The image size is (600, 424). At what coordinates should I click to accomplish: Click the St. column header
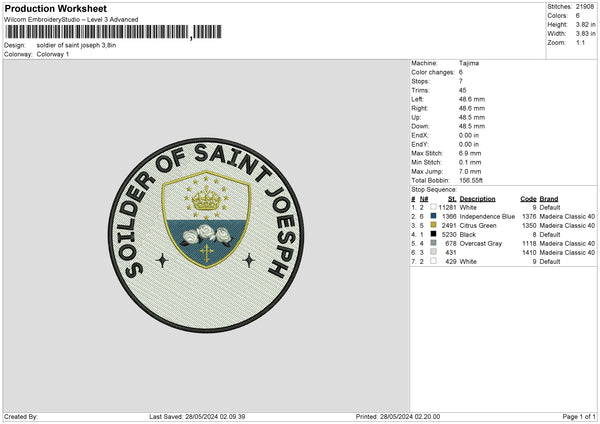tap(452, 199)
